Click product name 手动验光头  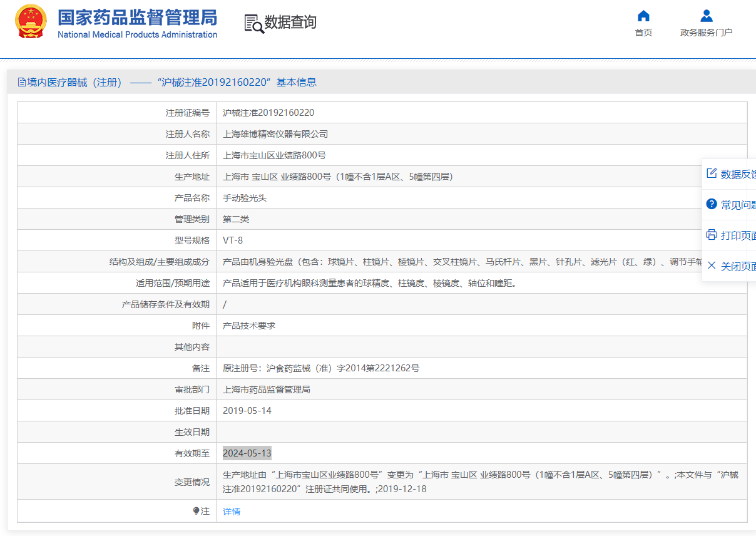245,198
